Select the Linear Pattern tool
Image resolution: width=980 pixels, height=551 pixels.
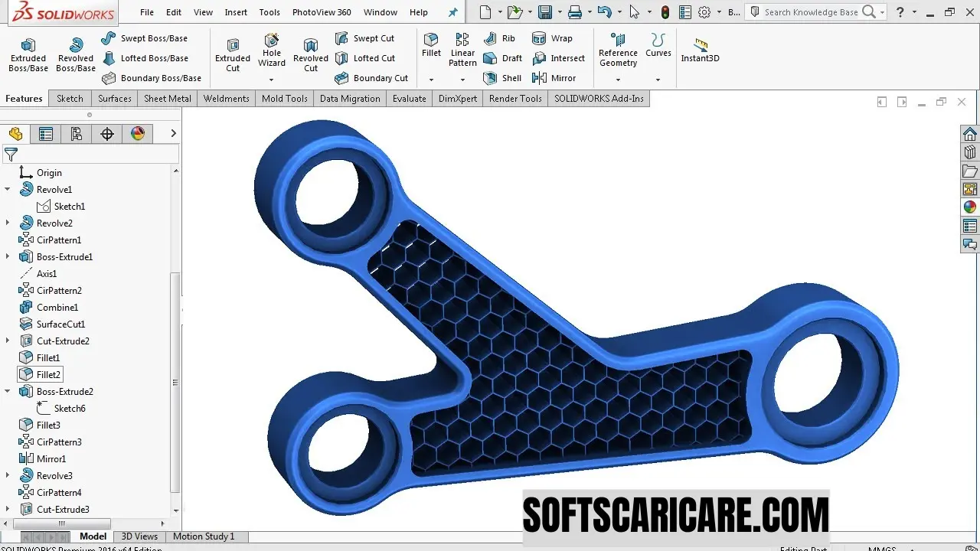[x=462, y=50]
